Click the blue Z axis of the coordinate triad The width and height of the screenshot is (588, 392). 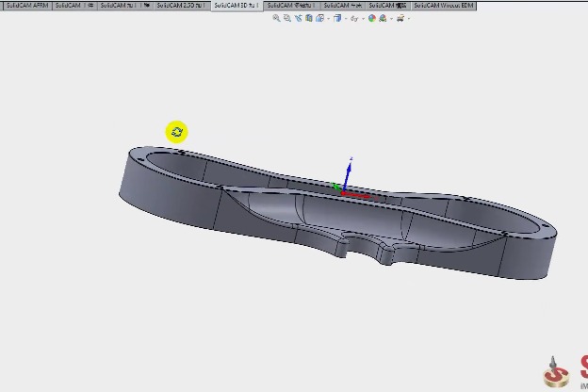pyautogui.click(x=348, y=175)
